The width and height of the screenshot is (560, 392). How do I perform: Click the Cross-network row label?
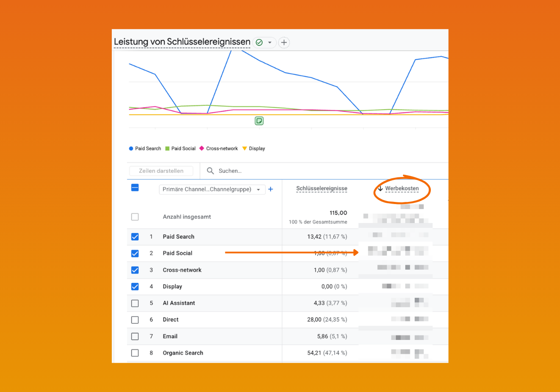tap(182, 270)
